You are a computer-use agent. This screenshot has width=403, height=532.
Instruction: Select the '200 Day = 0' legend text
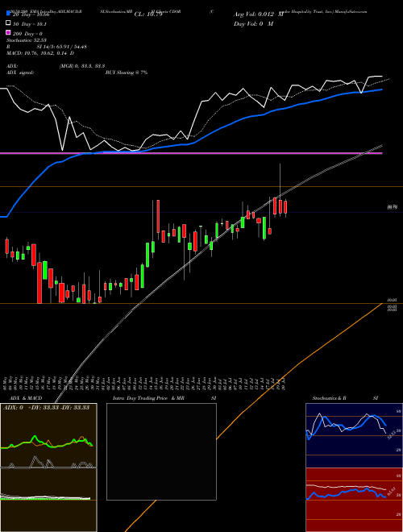click(x=27, y=34)
